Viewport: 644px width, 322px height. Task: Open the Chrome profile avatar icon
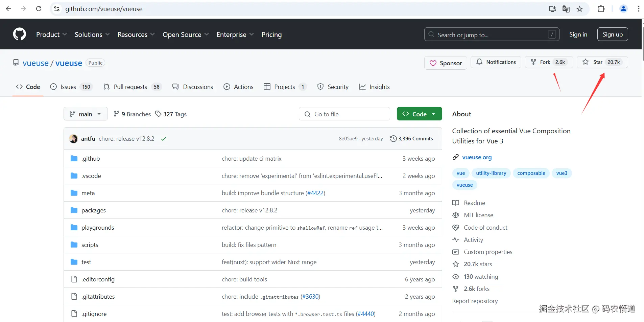623,9
